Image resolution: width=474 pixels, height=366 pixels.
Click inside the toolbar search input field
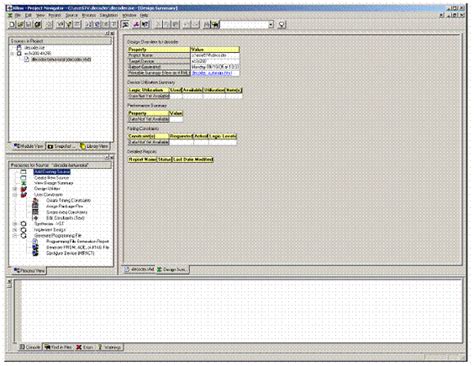click(244, 24)
